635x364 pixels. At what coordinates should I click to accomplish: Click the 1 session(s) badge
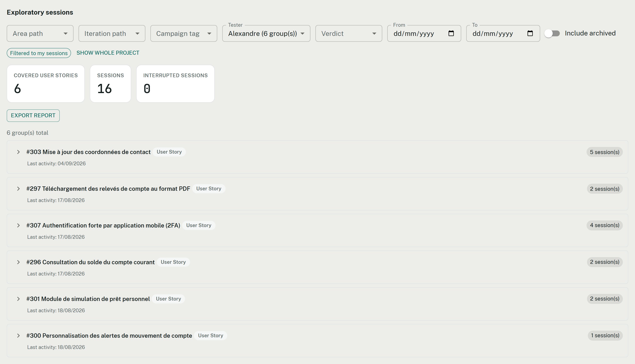click(605, 335)
